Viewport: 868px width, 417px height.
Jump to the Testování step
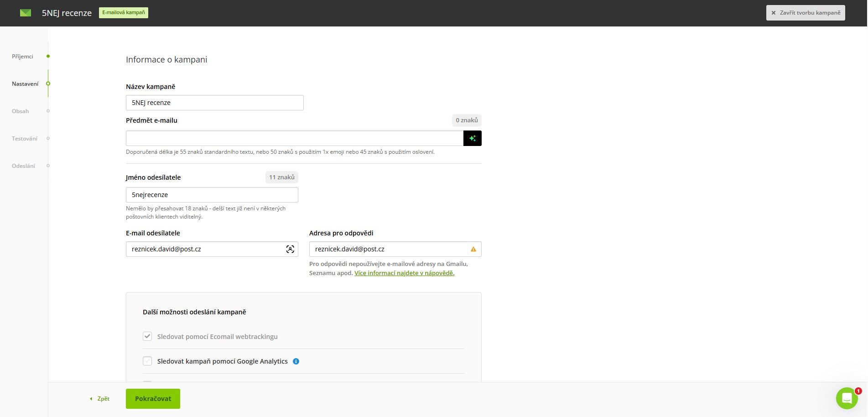point(25,139)
